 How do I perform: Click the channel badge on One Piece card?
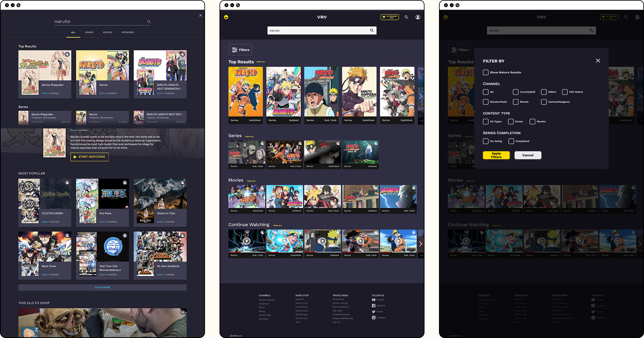[125, 183]
